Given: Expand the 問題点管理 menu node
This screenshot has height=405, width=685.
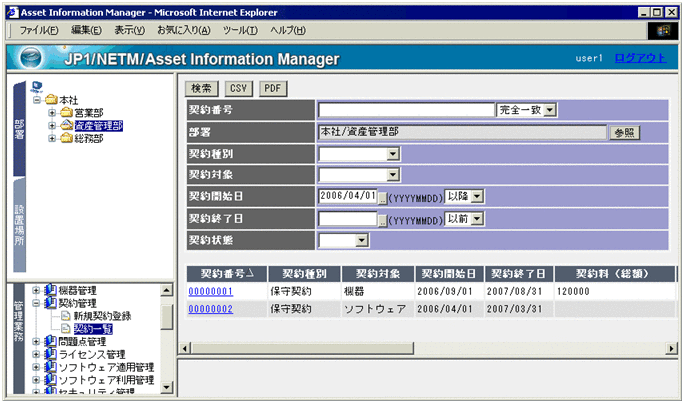Looking at the screenshot, I should tap(36, 341).
